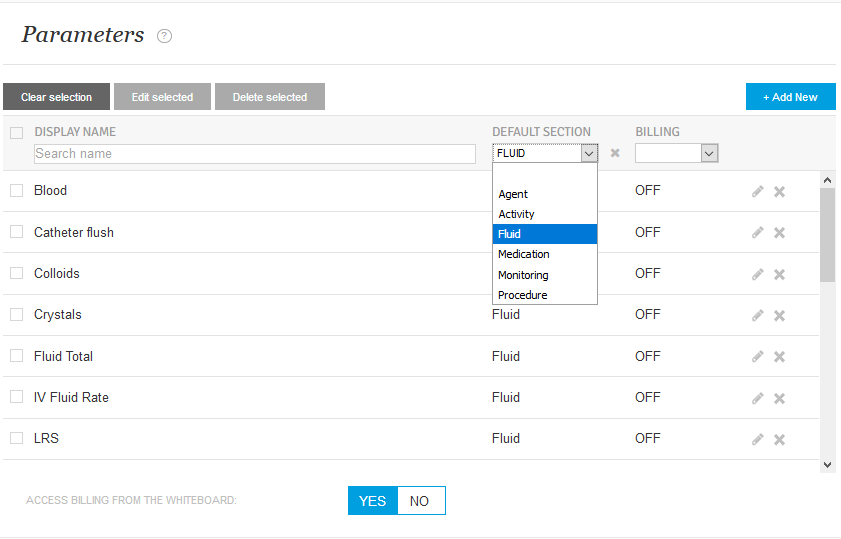Check the IV Fluid Rate row checkbox

[x=17, y=397]
